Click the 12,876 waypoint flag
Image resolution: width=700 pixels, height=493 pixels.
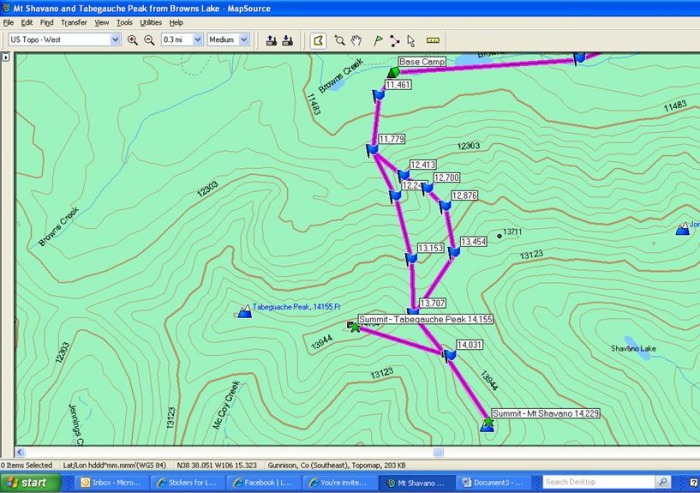(x=445, y=206)
